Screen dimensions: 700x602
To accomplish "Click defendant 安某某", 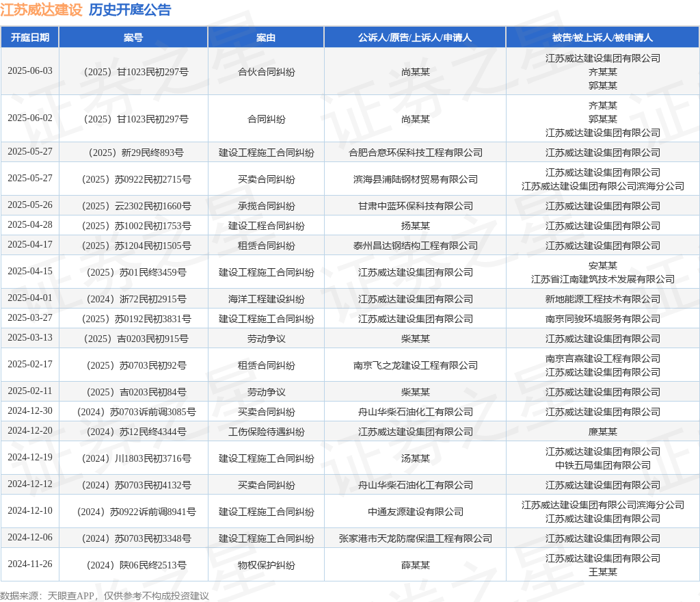I will click(x=603, y=265).
